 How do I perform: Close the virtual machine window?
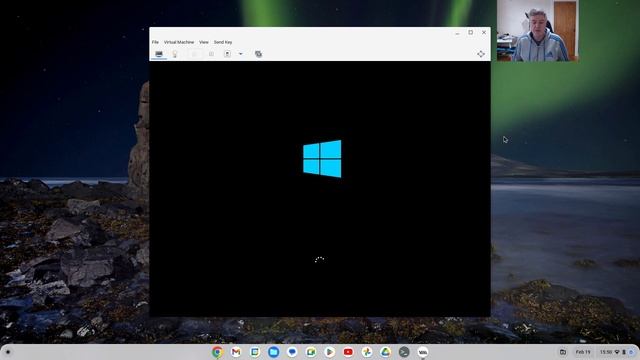[x=484, y=32]
